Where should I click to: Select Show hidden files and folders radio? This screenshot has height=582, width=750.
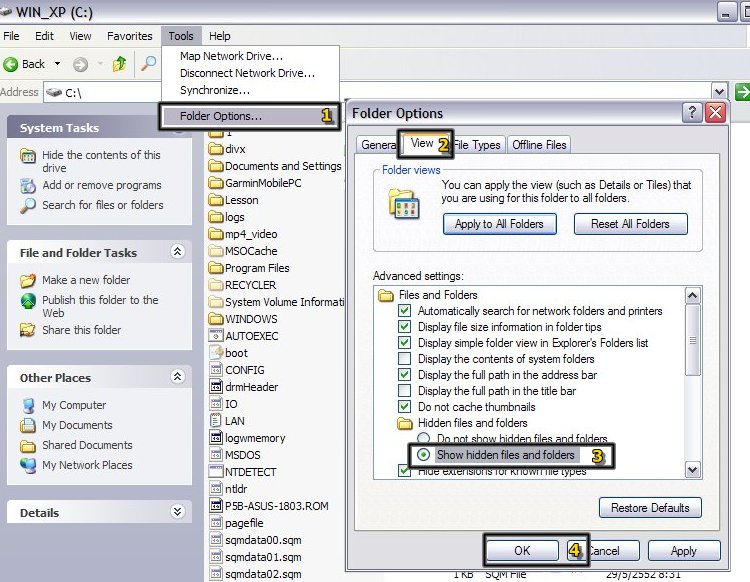[424, 454]
